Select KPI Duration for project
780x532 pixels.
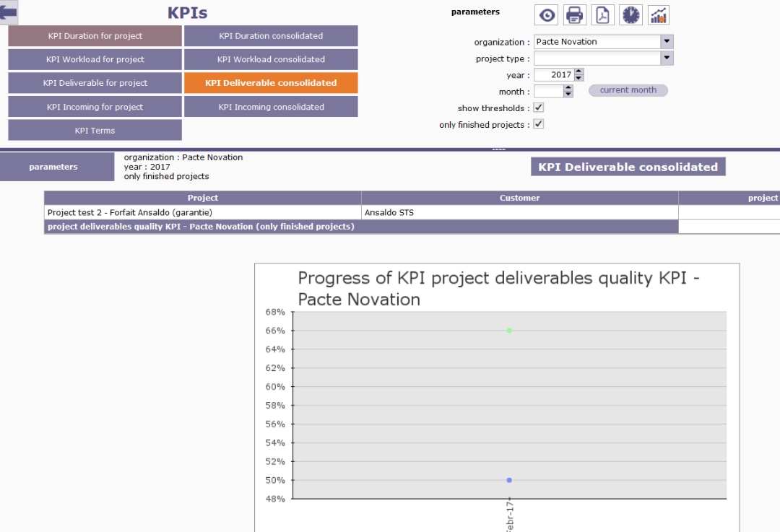[x=95, y=36]
